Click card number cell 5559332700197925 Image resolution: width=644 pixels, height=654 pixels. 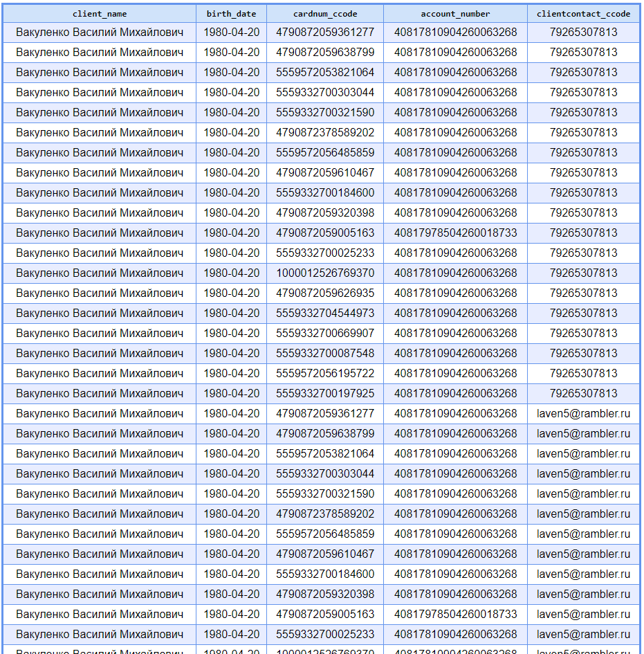325,393
